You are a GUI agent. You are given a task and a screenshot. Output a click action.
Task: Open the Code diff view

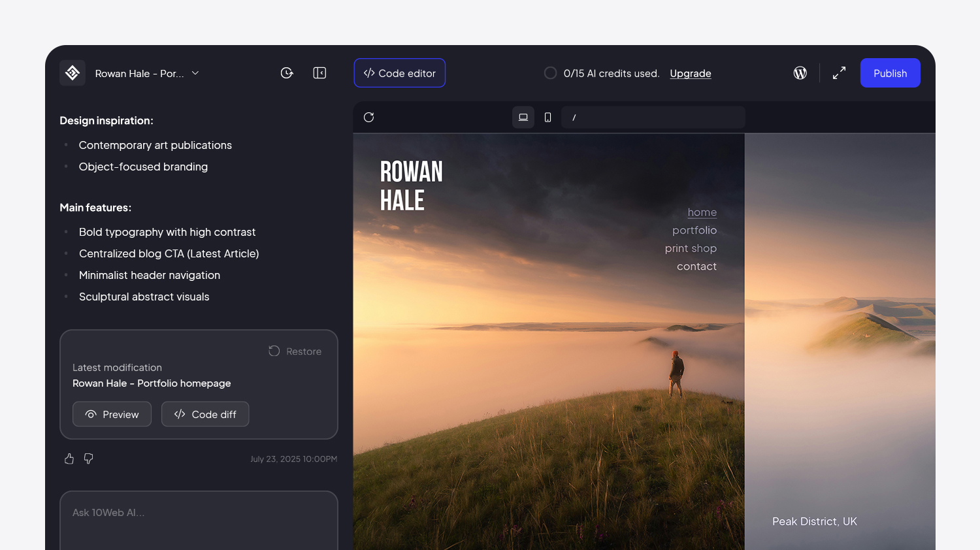(x=205, y=413)
